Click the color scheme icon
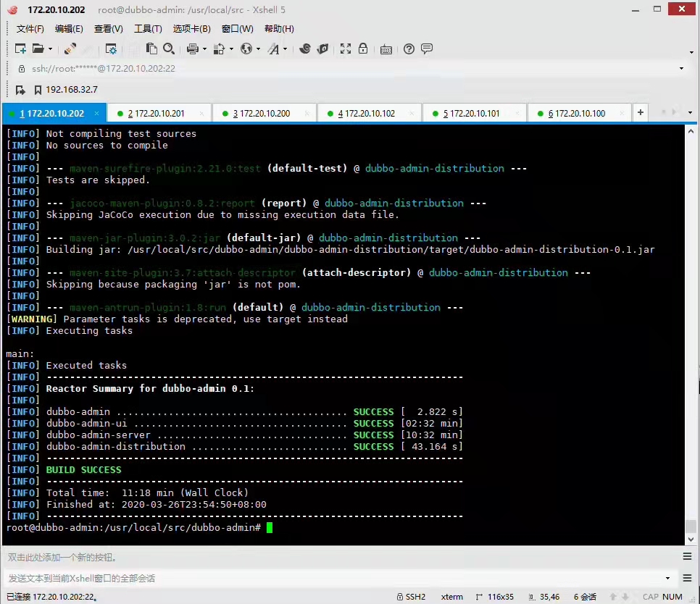Viewport: 700px width, 604px height. tap(219, 49)
